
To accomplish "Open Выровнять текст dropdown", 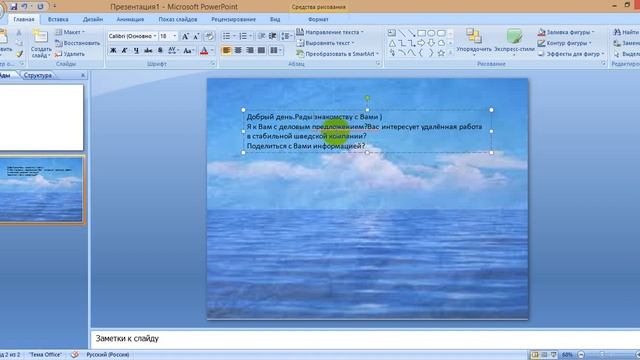I will 325,43.
